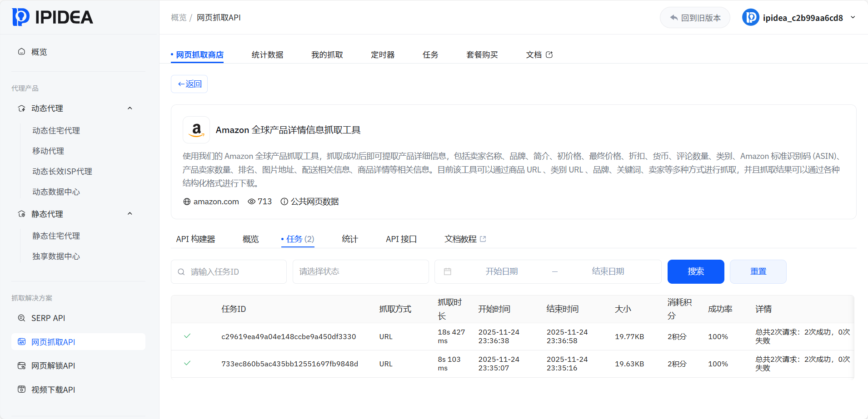Click the 静态代理 sidebar icon
The height and width of the screenshot is (419, 868).
point(21,214)
